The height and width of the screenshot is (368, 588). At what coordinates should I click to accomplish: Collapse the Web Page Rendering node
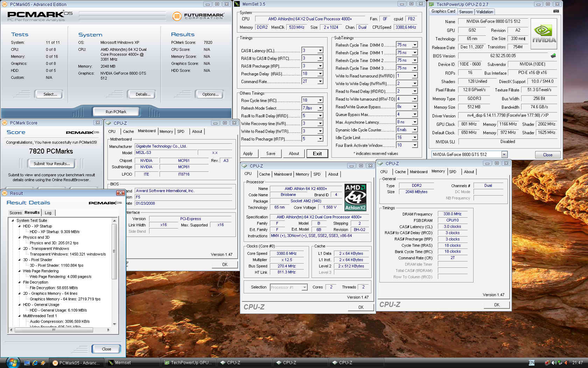19,271
